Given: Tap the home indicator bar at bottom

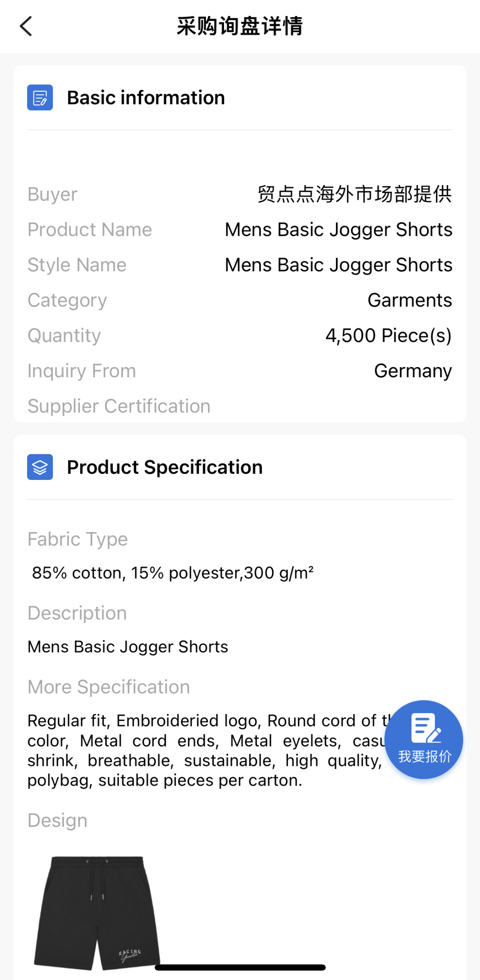Looking at the screenshot, I should (x=240, y=968).
